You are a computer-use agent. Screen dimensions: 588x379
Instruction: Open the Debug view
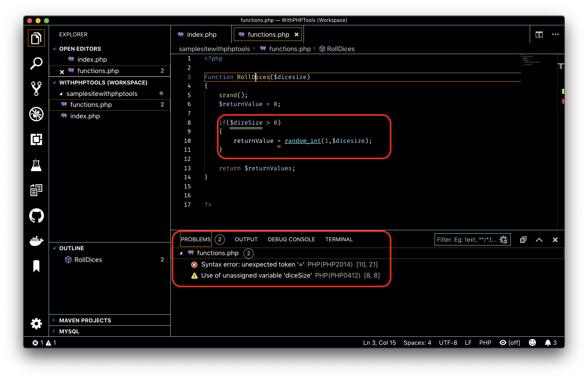(36, 114)
